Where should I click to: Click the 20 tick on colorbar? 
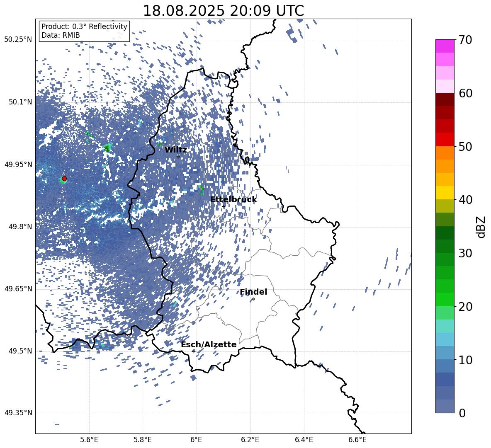[x=465, y=307]
